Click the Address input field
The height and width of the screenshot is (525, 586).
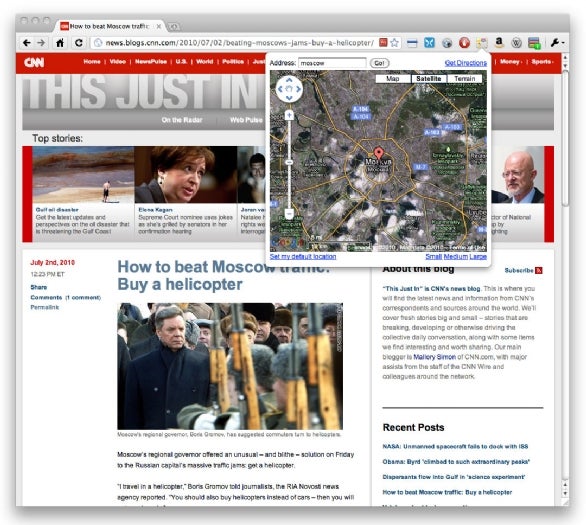point(332,63)
